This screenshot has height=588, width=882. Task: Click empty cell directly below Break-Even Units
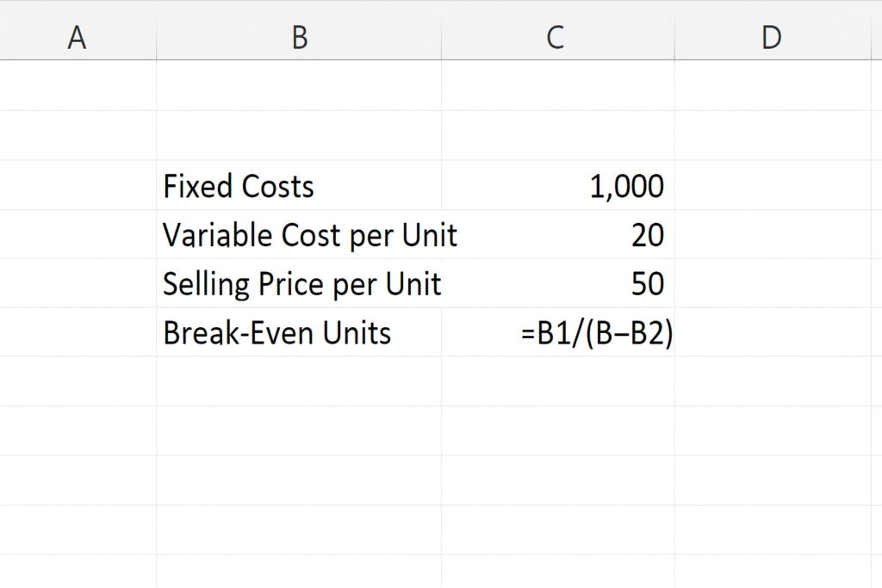298,381
